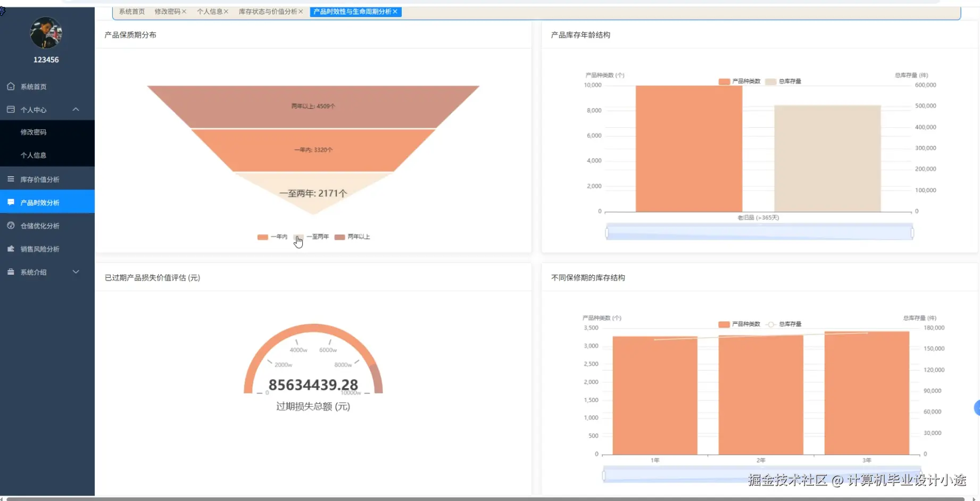Click the horizontal page scrollbar
The height and width of the screenshot is (501, 980).
tap(485, 499)
